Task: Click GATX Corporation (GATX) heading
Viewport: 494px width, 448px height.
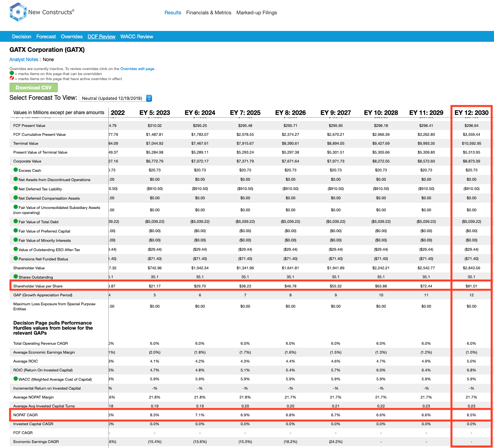Action: pos(47,50)
